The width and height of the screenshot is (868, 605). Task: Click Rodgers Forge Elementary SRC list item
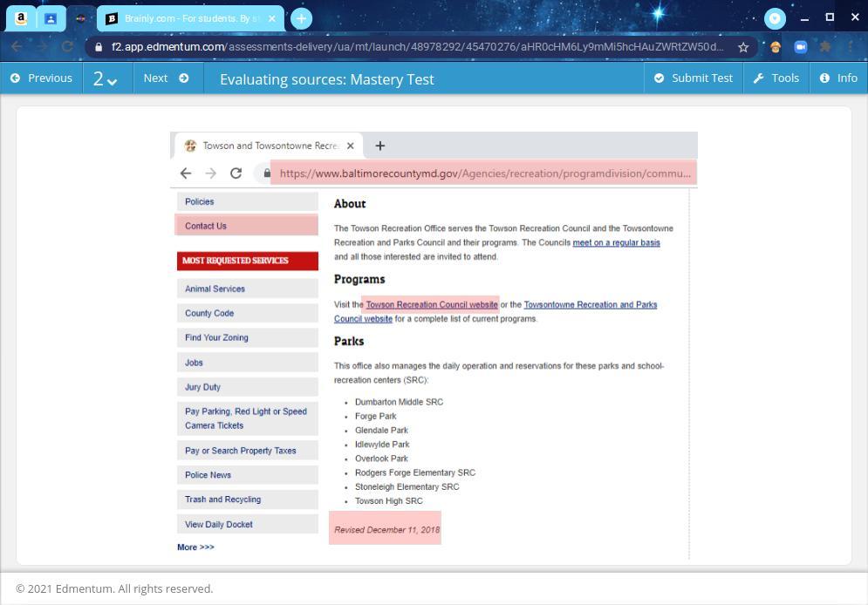tap(415, 472)
